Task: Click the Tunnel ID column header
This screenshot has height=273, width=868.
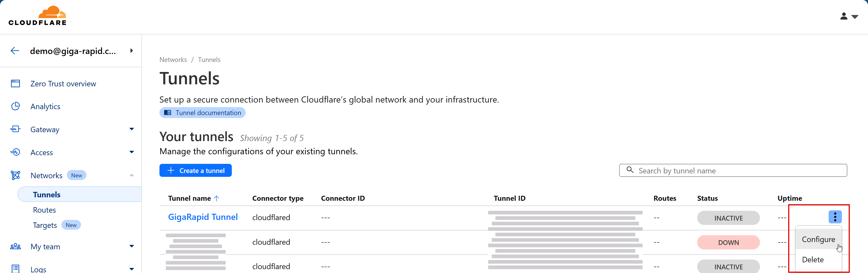Action: click(510, 198)
